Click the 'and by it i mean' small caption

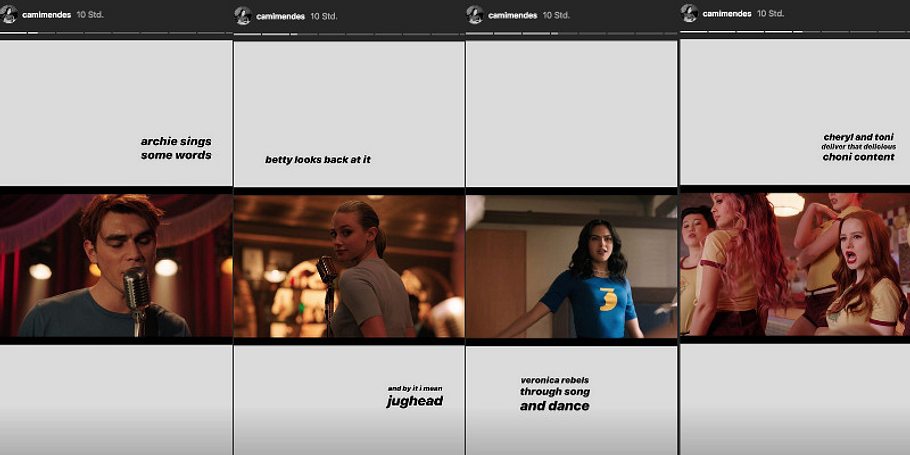[x=416, y=388]
